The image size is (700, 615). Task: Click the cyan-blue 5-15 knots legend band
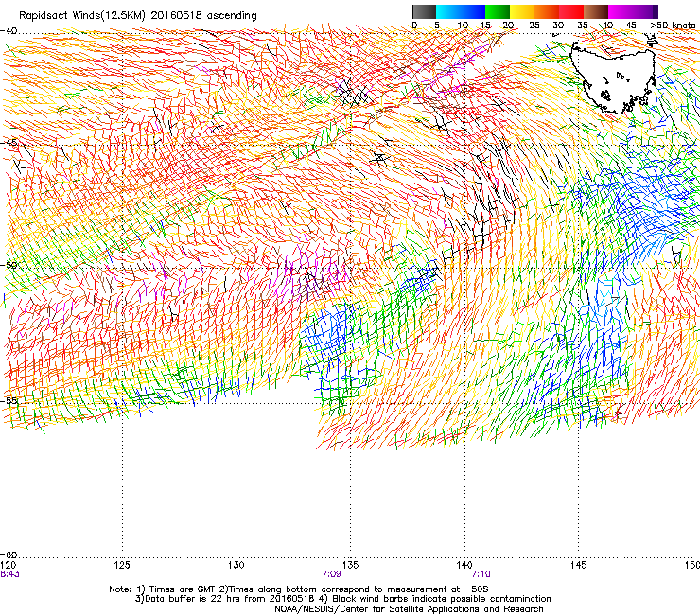(461, 11)
